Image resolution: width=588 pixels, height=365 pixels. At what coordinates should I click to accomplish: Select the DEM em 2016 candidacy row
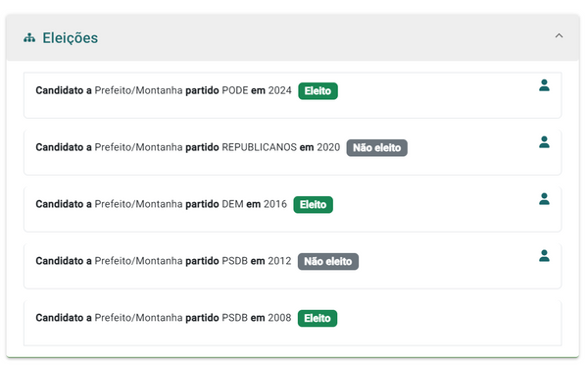[x=292, y=209]
